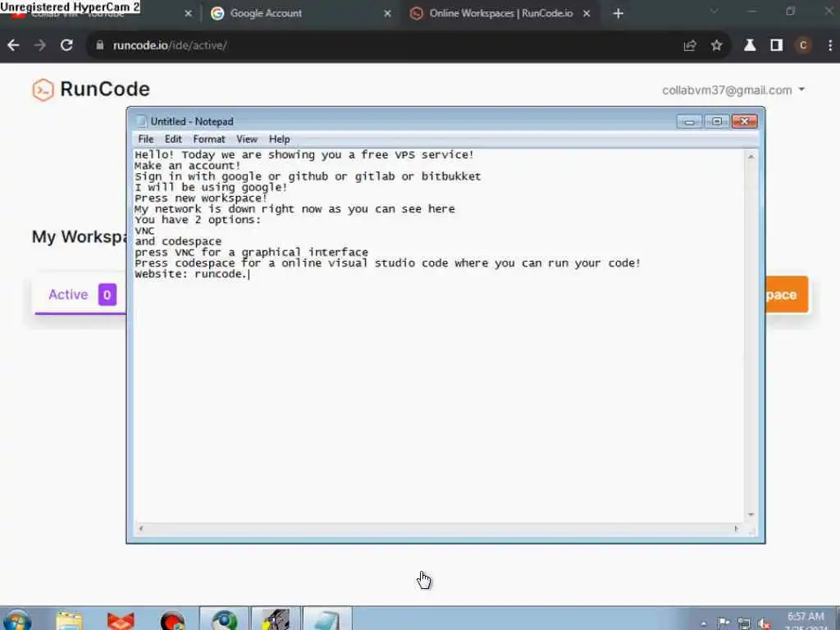Click the red fox-like taskbar icon

click(121, 620)
